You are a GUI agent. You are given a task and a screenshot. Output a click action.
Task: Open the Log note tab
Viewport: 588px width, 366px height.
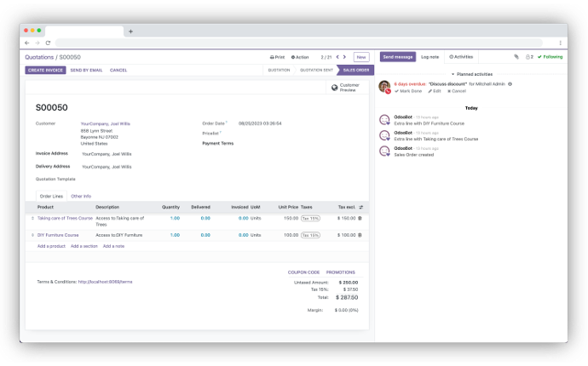tap(429, 57)
